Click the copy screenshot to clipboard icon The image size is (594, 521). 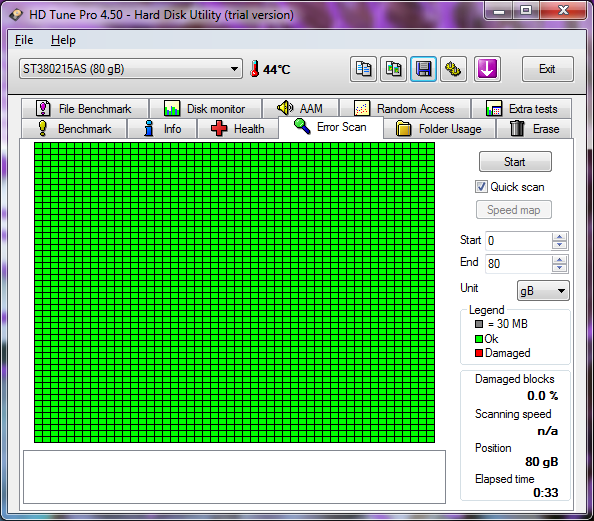394,69
